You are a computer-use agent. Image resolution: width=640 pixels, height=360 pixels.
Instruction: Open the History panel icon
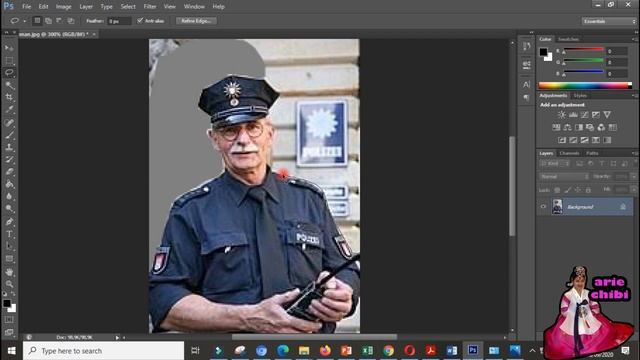(x=527, y=46)
